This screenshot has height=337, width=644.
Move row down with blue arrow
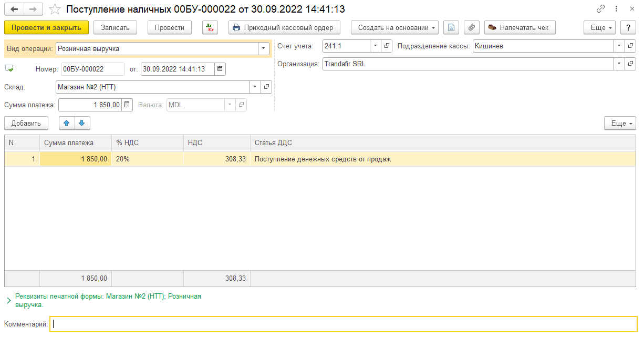[x=82, y=123]
